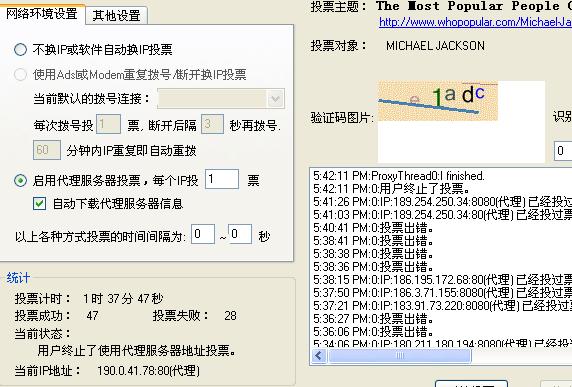Click the 断开后隔 seconds field
Screen dimensions: 572x387
pyautogui.click(x=212, y=124)
